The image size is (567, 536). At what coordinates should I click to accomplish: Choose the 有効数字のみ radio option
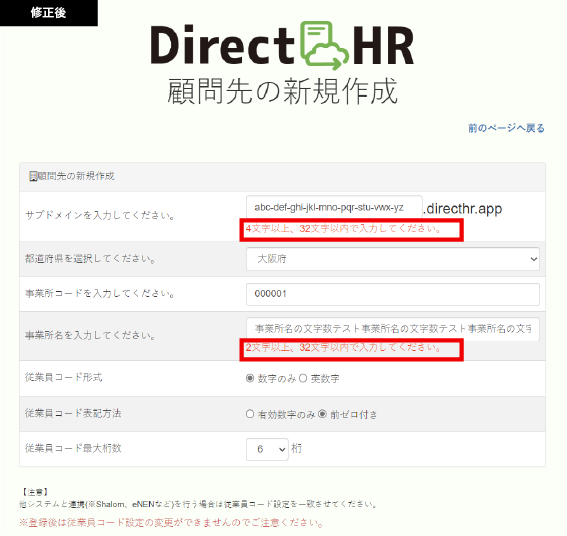click(x=250, y=414)
